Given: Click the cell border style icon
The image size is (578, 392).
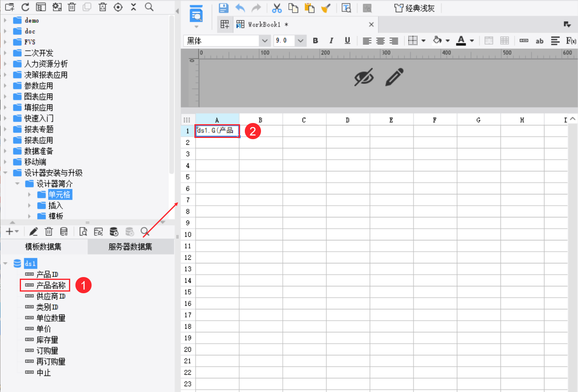Looking at the screenshot, I should [x=413, y=40].
